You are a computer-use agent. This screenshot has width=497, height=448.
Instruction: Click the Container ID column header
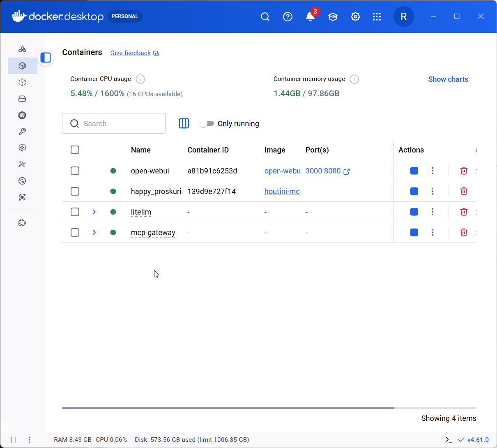(x=208, y=150)
